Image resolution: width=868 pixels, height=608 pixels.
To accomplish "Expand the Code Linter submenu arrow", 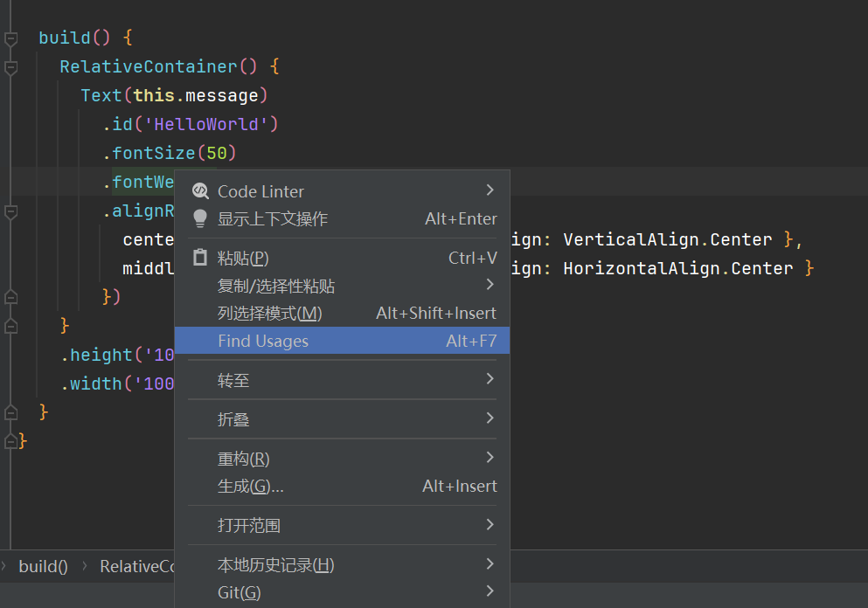I will pos(490,190).
